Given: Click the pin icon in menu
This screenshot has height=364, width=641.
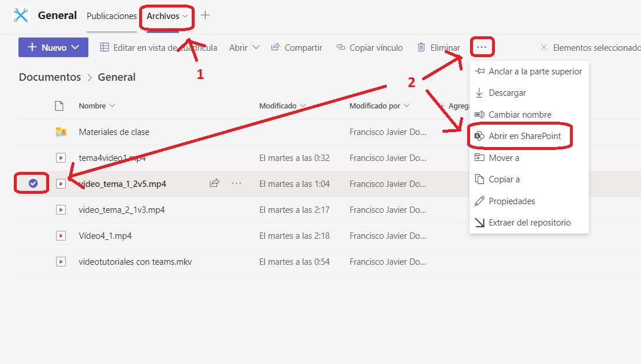Looking at the screenshot, I should 479,71.
